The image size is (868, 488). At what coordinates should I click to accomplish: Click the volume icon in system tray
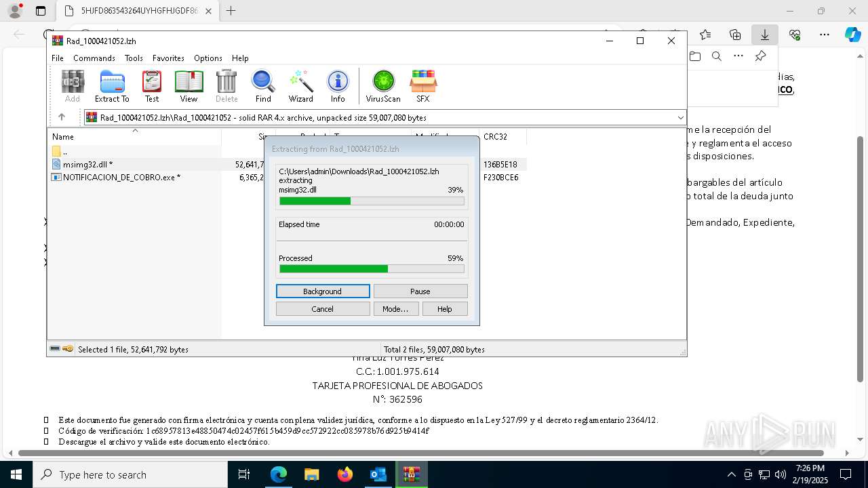[781, 474]
